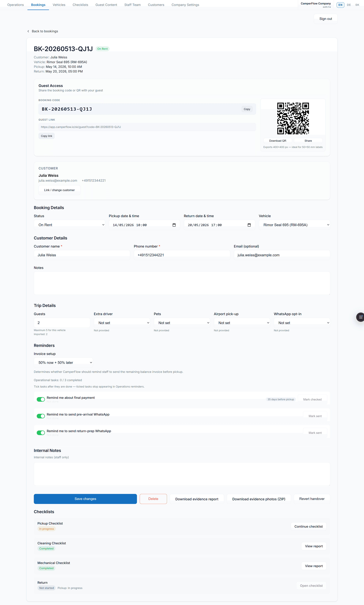Go to the Customers tab
This screenshot has height=605, width=364.
pos(156,5)
